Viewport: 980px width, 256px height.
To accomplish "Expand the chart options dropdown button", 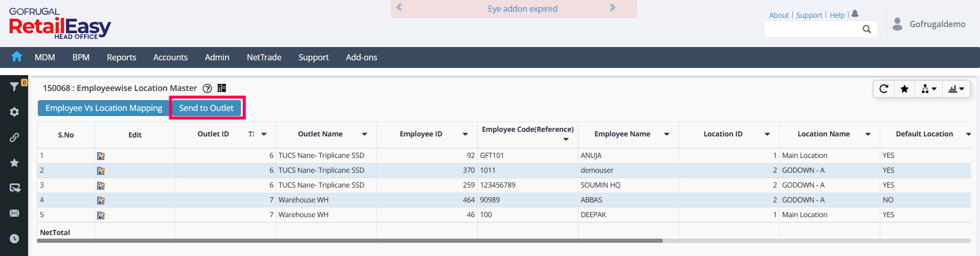I will pos(956,89).
